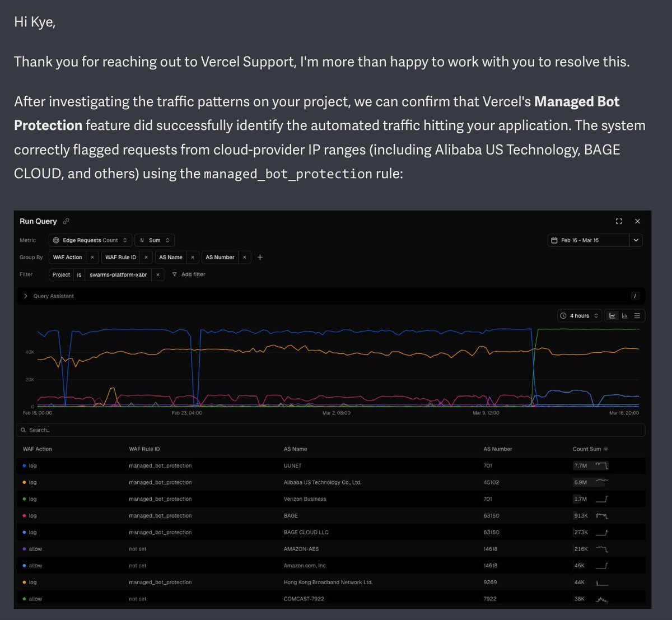Open the Feb 16 - Mar 16 date picker
The height and width of the screenshot is (620, 672).
coord(588,240)
